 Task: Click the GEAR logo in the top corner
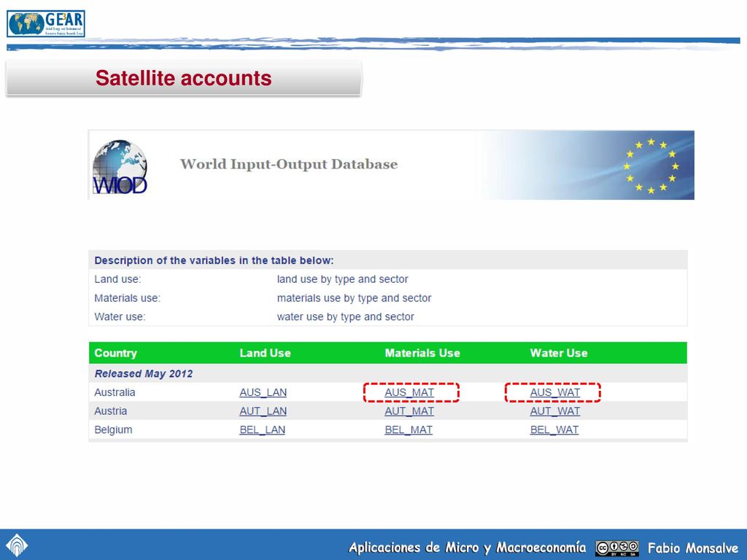pos(46,24)
